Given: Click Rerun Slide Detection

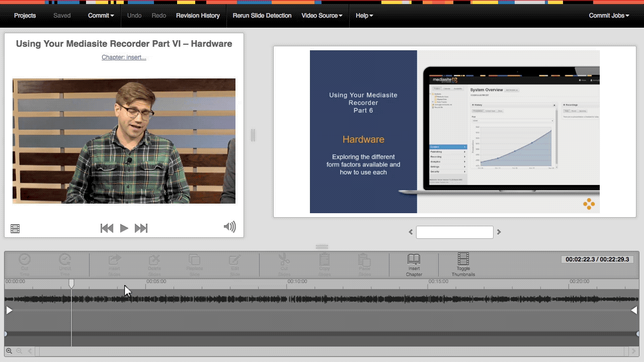Looking at the screenshot, I should click(262, 16).
